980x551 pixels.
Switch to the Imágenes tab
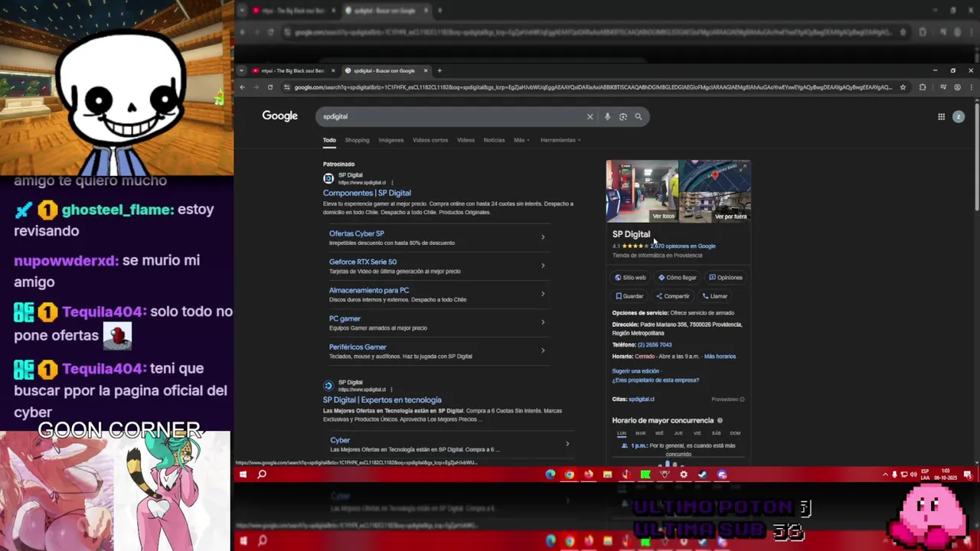pyautogui.click(x=390, y=140)
